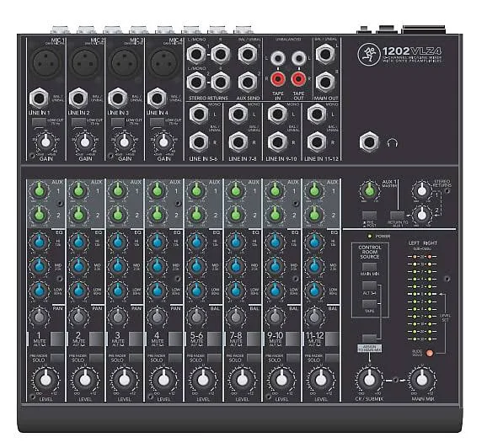Mute stereo channel 5-6
Screen dimensions: 487x448
(214, 339)
